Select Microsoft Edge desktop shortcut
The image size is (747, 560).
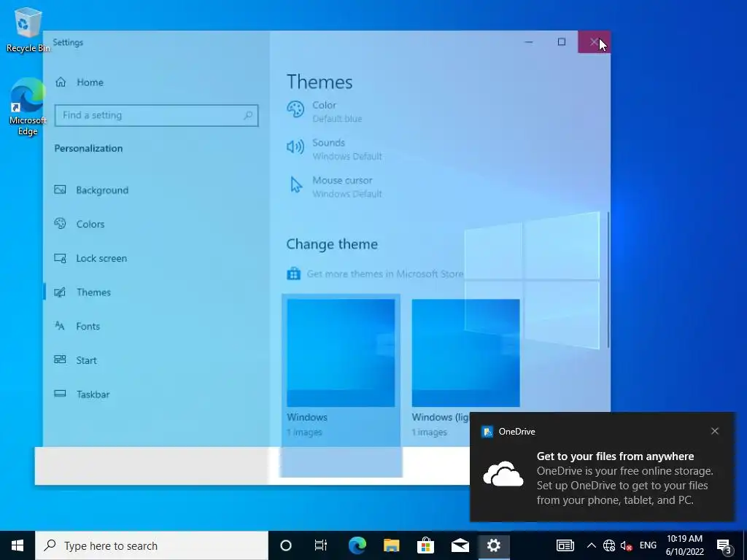[28, 107]
